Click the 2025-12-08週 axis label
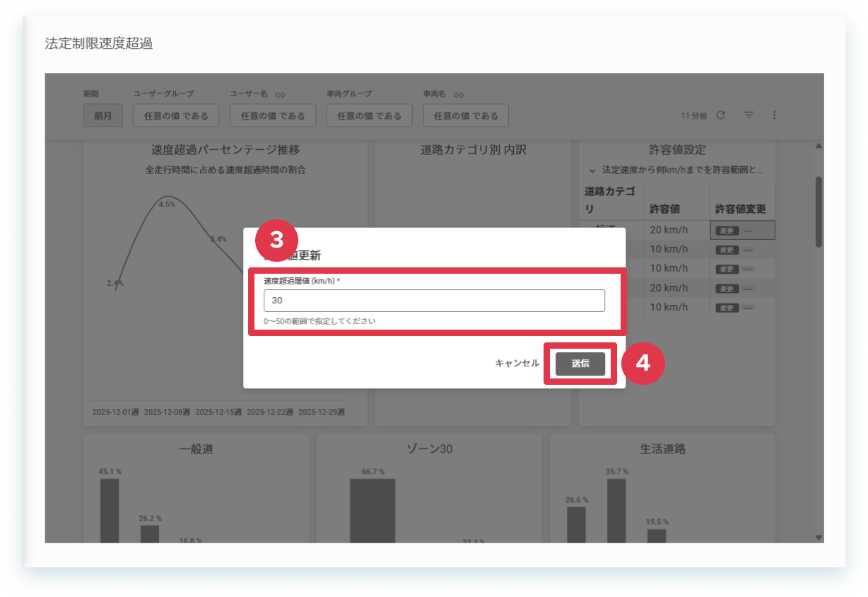868x597 pixels. [x=168, y=412]
